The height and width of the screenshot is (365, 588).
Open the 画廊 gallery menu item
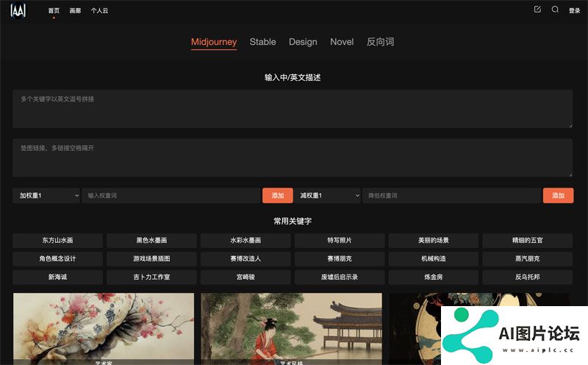point(75,10)
